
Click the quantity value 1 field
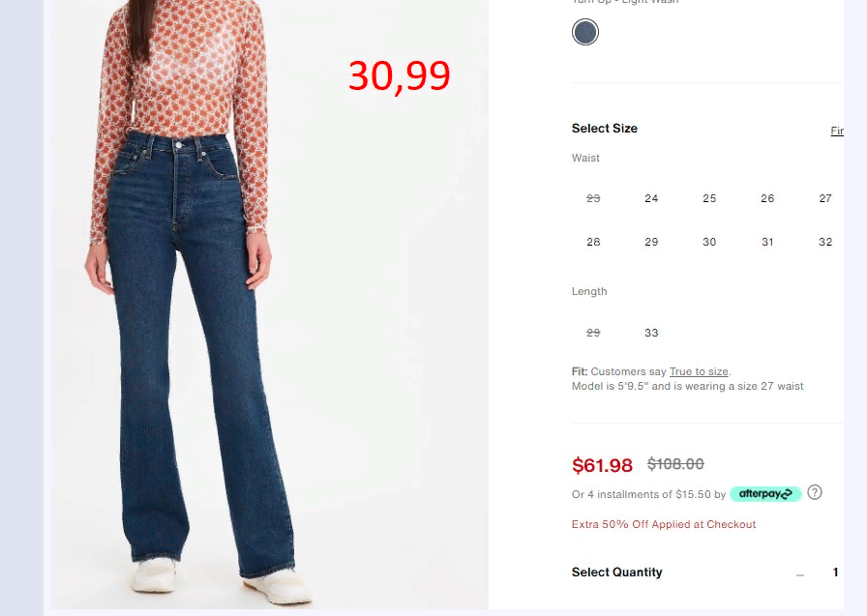835,572
